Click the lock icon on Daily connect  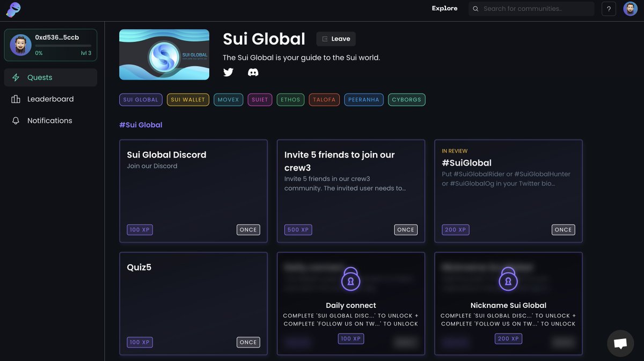click(350, 279)
